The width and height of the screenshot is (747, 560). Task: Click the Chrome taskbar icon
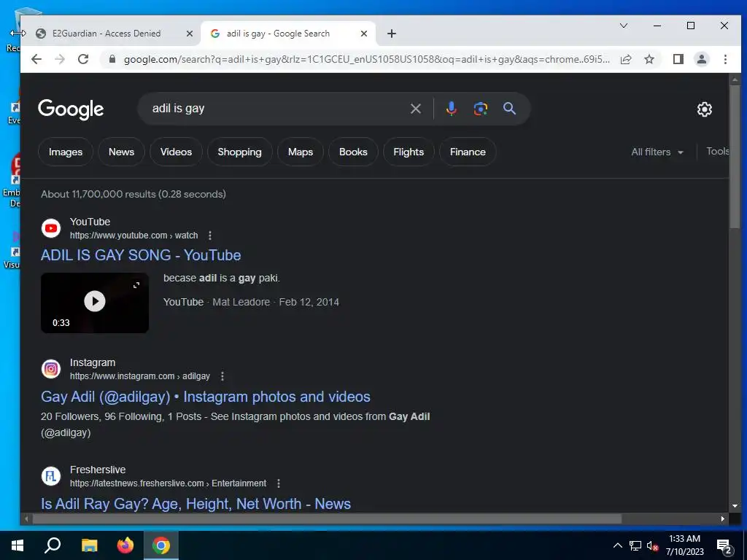tap(161, 545)
